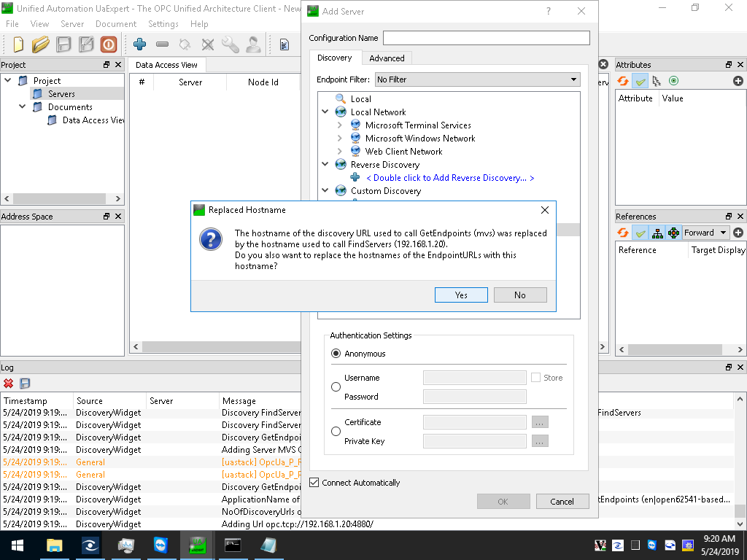Click the Certificate browse ellipsis button
The width and height of the screenshot is (747, 560).
pos(539,422)
